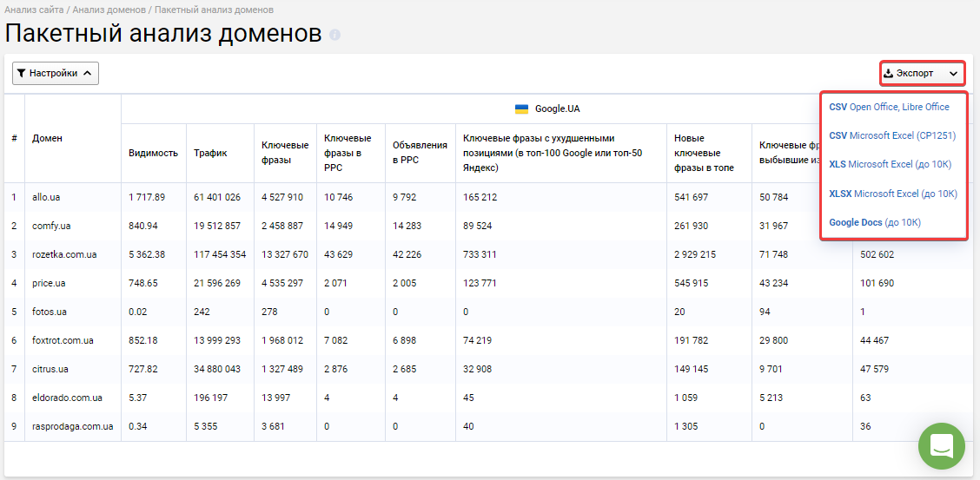The height and width of the screenshot is (480, 980).
Task: Select domain comfy.ua
Action: pos(50,226)
